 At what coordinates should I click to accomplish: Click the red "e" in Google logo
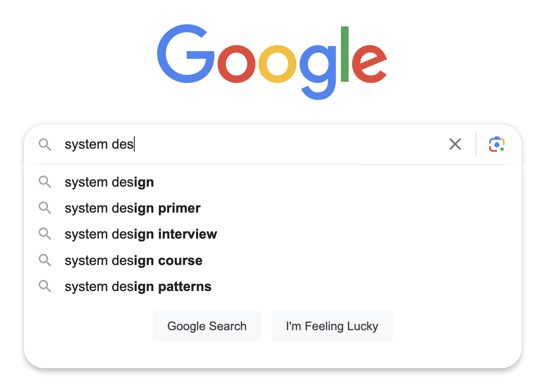click(369, 64)
